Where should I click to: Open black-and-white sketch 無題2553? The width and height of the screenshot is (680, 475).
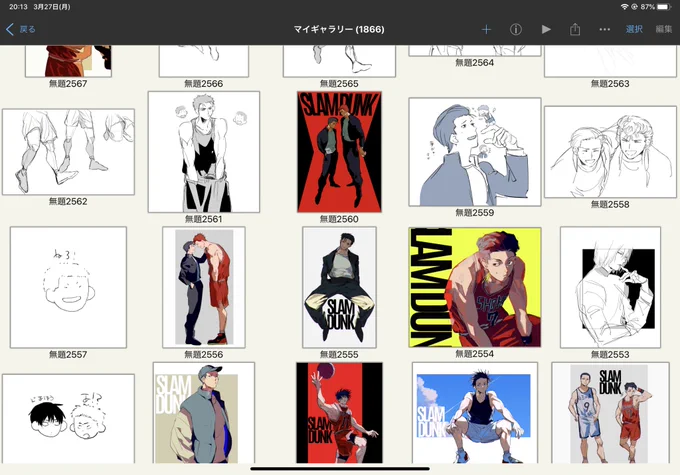(x=610, y=287)
